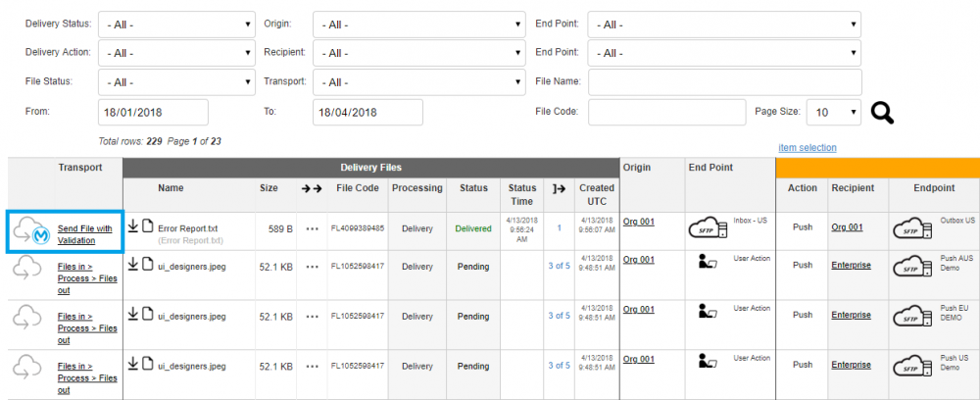Click the Push EU DEMO SFTP icon
The width and height of the screenshot is (980, 400).
(x=912, y=318)
